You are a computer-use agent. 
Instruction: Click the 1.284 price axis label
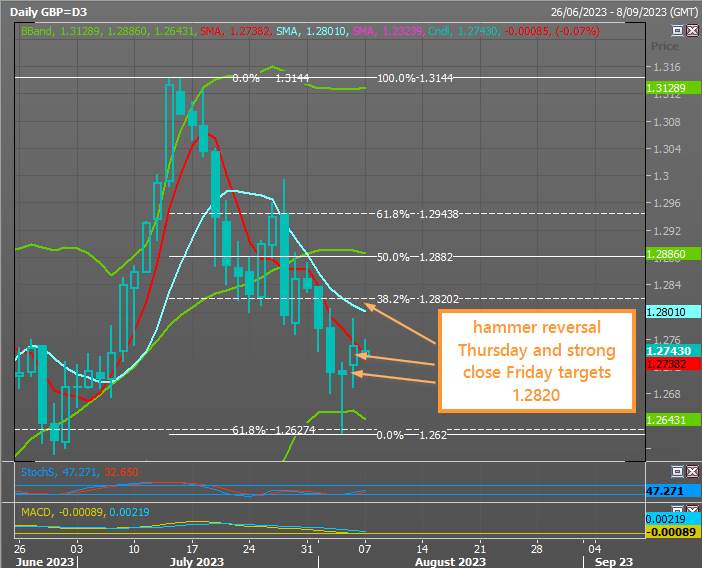coord(667,285)
